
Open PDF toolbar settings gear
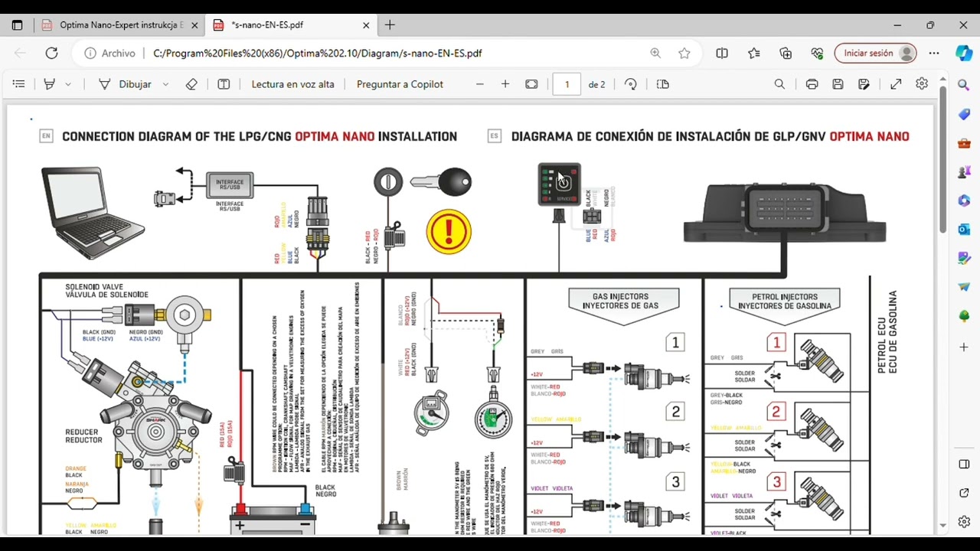[x=922, y=84]
